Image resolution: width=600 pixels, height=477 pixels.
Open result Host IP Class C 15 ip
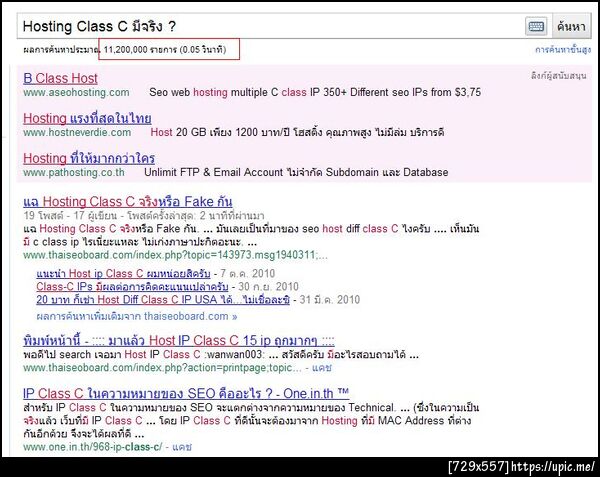pos(179,340)
